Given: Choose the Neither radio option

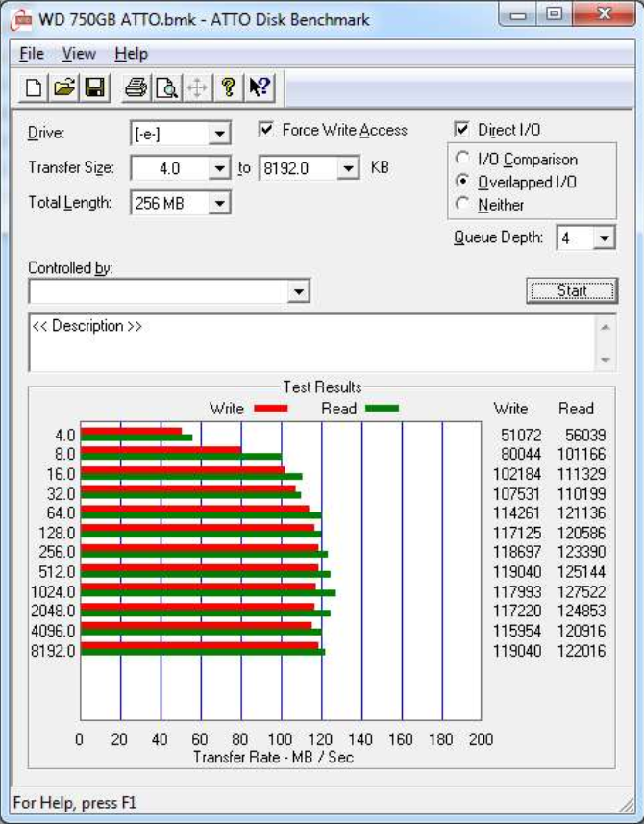Looking at the screenshot, I should pos(462,204).
